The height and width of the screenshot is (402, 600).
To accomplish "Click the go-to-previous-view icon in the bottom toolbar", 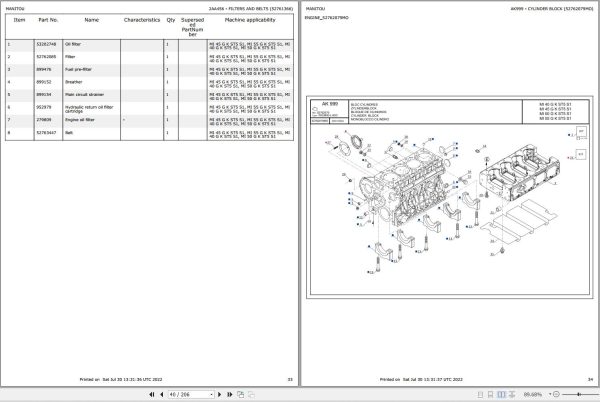I will click(241, 394).
